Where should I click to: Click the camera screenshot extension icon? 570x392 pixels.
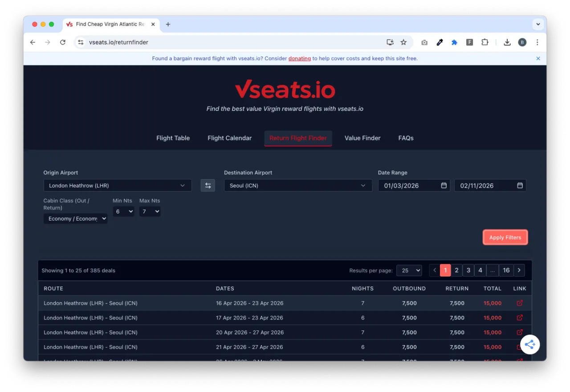pos(424,42)
